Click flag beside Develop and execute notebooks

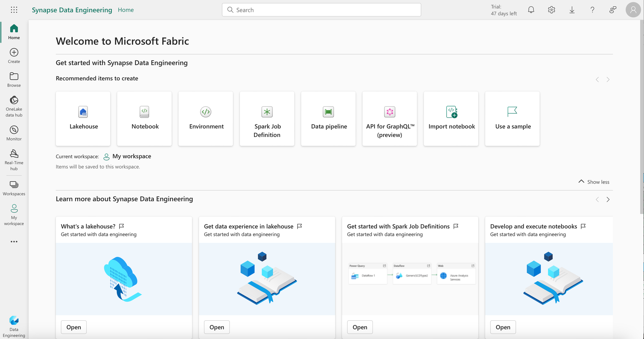(583, 226)
